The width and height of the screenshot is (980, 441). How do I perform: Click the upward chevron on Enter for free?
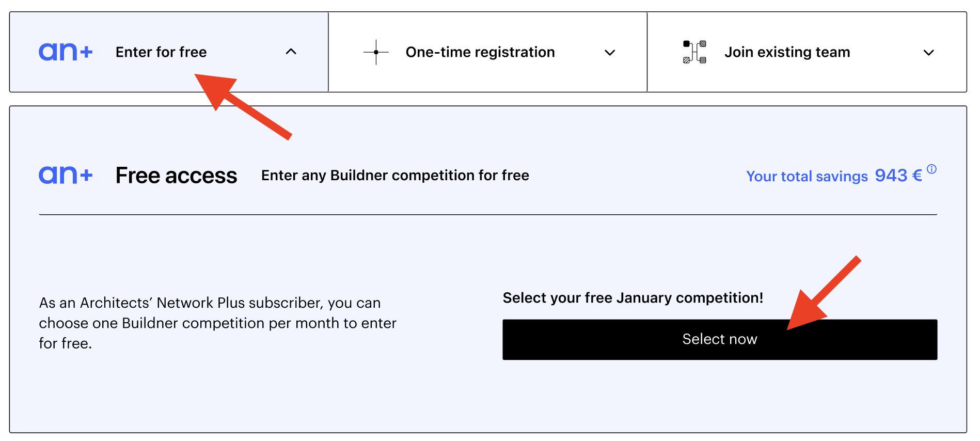point(291,52)
